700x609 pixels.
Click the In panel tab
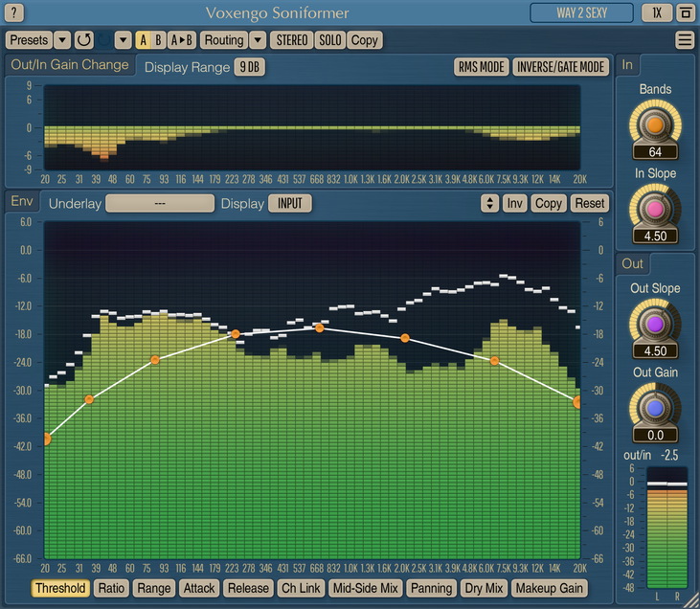point(627,65)
